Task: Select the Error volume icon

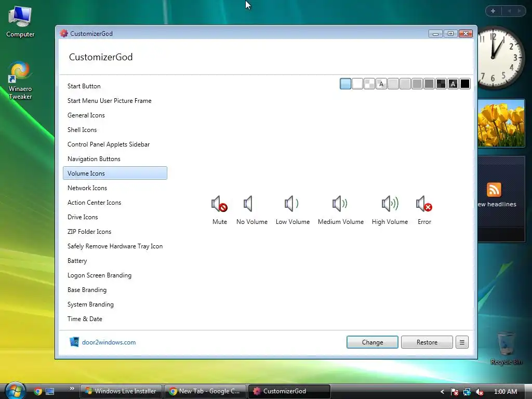Action: 424,204
